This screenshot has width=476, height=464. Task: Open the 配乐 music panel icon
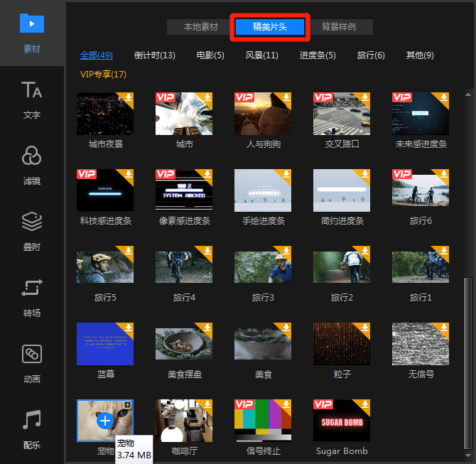coord(32,419)
